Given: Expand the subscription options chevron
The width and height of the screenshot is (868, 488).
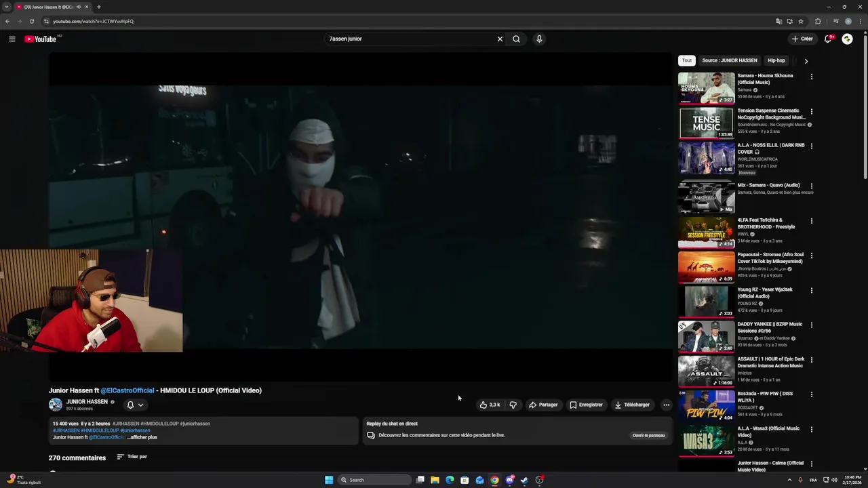Looking at the screenshot, I should tap(140, 405).
